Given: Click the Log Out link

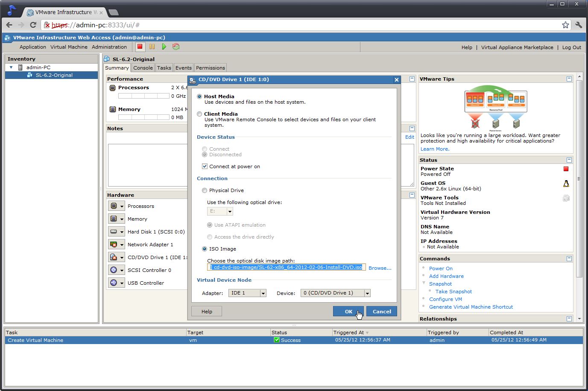Looking at the screenshot, I should (x=571, y=47).
